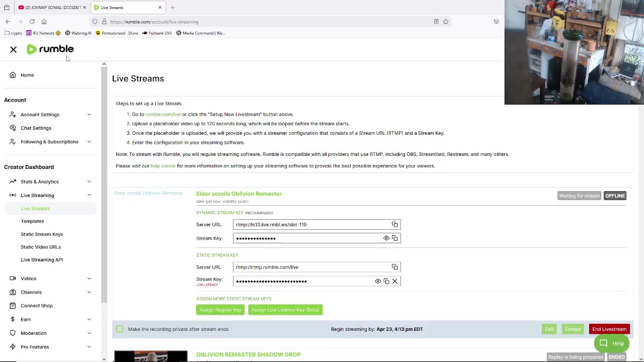Open the help center link
The image size is (644, 362).
pos(163,166)
